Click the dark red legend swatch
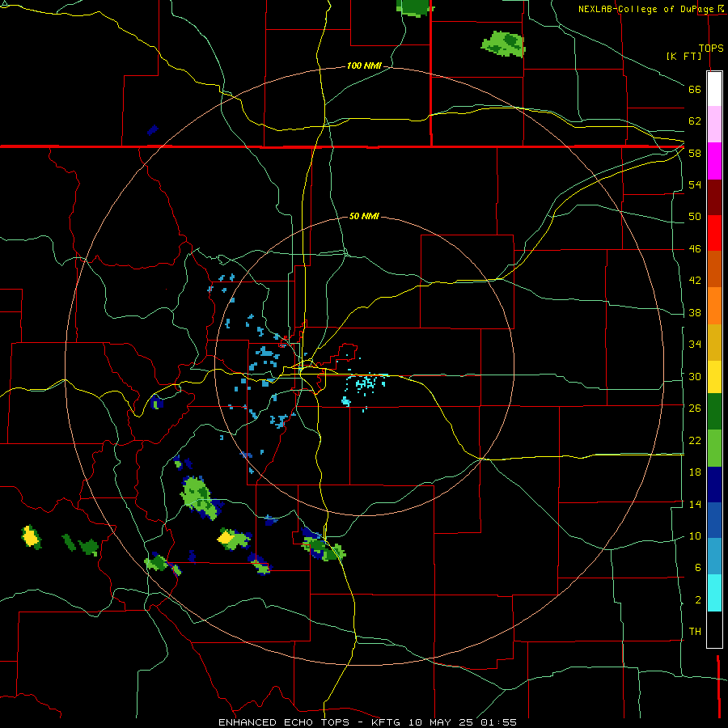Image resolution: width=728 pixels, height=728 pixels. pos(714,197)
